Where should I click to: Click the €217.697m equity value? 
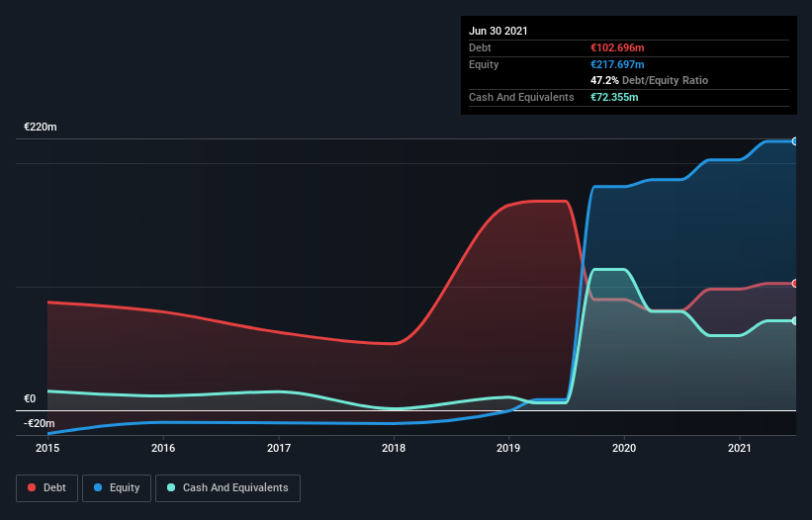click(x=617, y=64)
